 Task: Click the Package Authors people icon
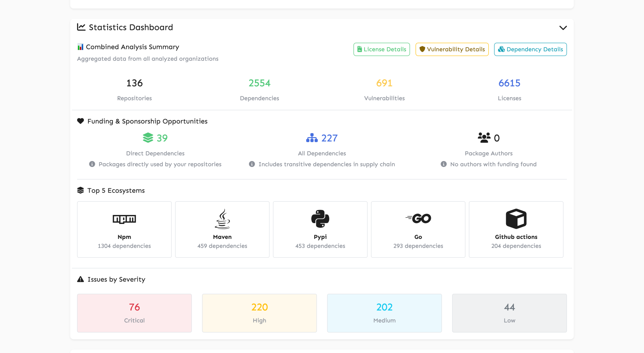(484, 138)
